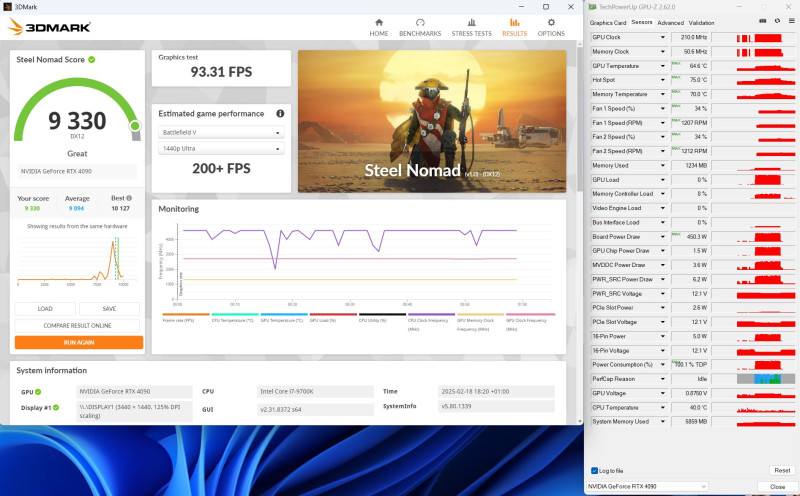The width and height of the screenshot is (800, 496).
Task: Click the PerfCap Reason colored bar graph
Action: click(x=766, y=379)
